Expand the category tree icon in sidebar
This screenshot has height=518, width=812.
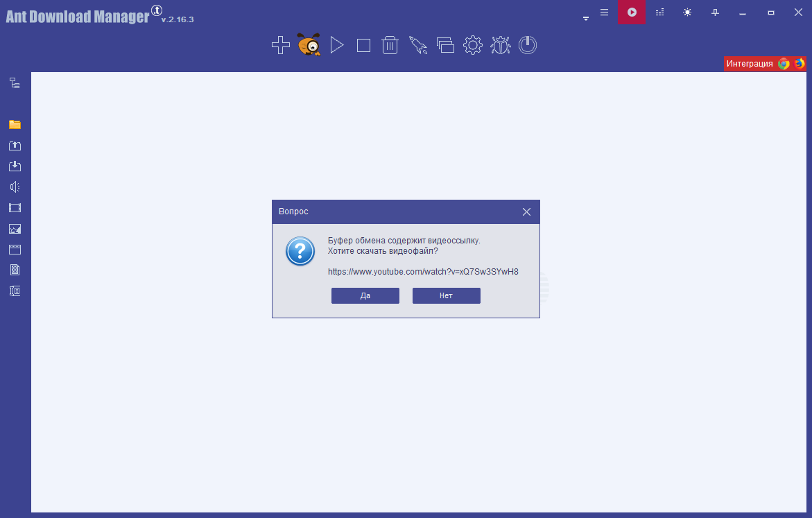pos(15,83)
